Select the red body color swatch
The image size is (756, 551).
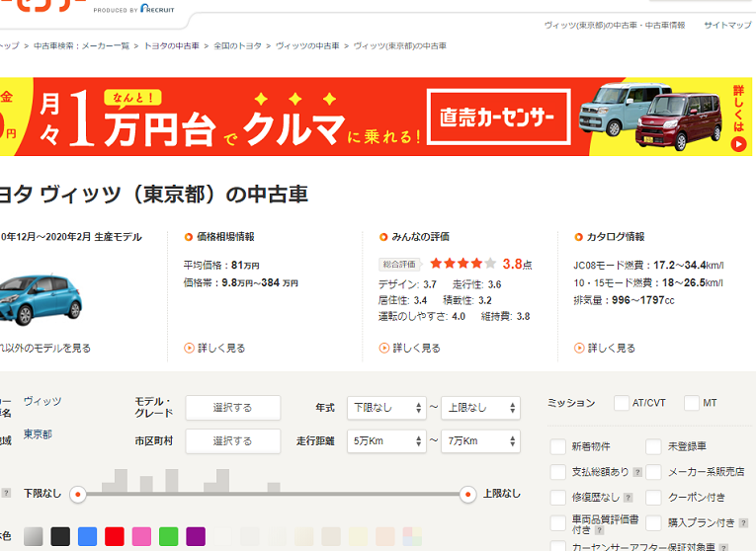pos(115,536)
